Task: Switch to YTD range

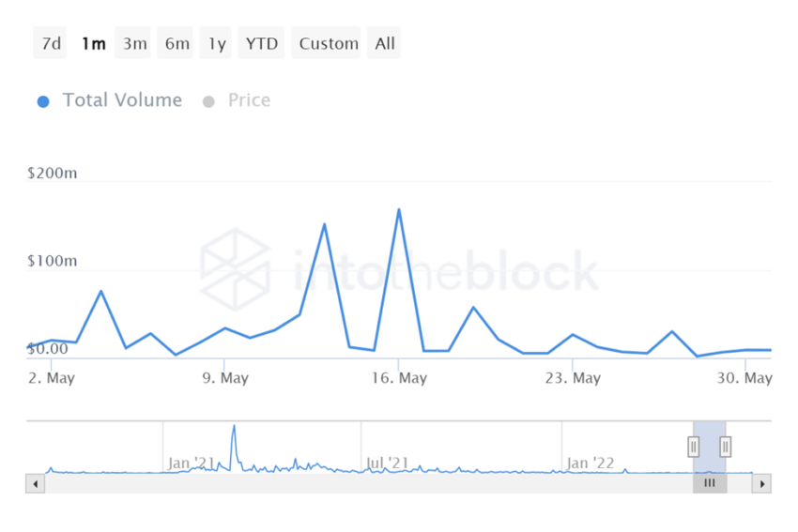Action: [262, 43]
